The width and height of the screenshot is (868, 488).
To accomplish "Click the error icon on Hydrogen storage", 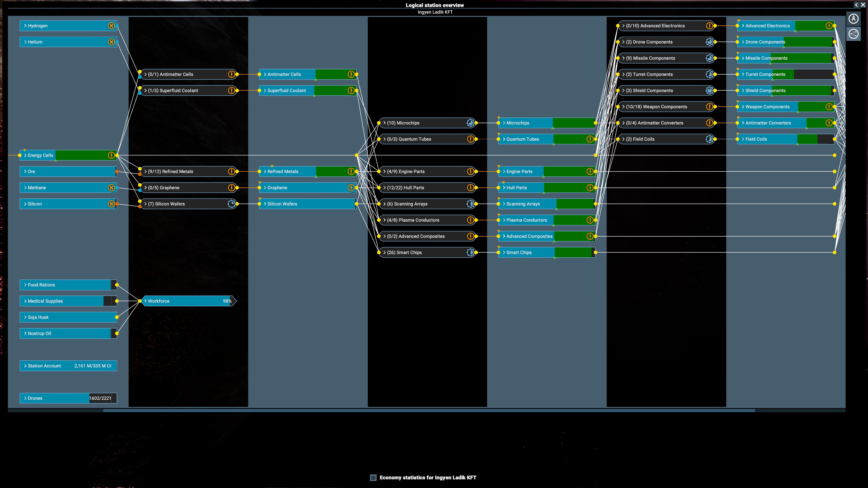I will pyautogui.click(x=111, y=26).
